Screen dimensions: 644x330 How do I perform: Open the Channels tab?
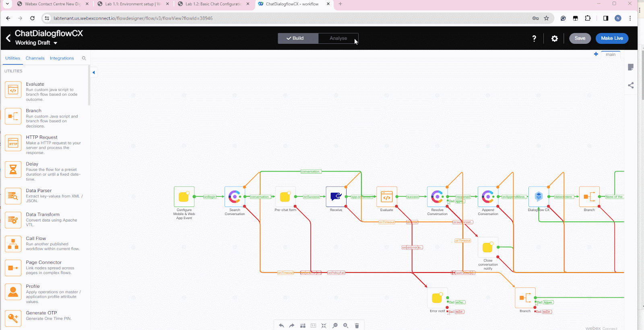35,58
